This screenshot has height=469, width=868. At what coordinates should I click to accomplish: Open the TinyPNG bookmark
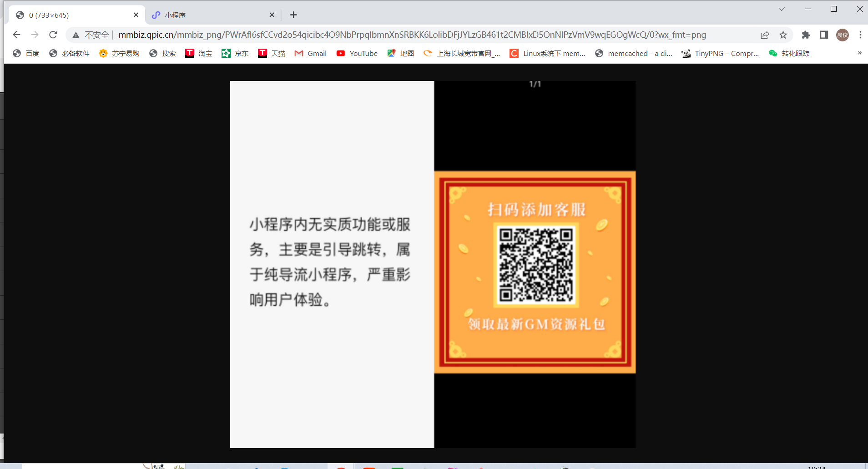[x=720, y=53]
